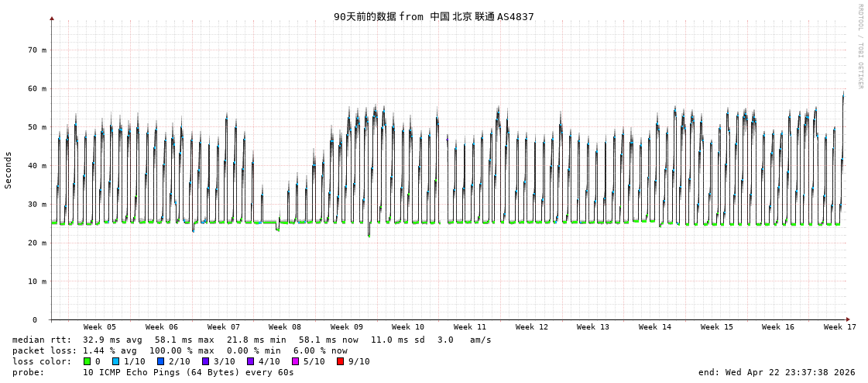Select the Week 13 axis label
Image resolution: width=868 pixels, height=383 pixels.
(x=593, y=327)
